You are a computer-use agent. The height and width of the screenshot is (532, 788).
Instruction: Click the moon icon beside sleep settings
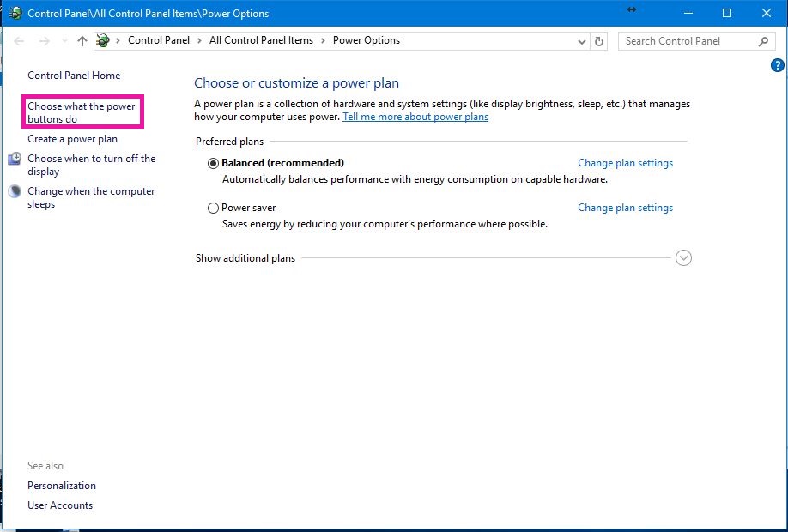[x=15, y=192]
